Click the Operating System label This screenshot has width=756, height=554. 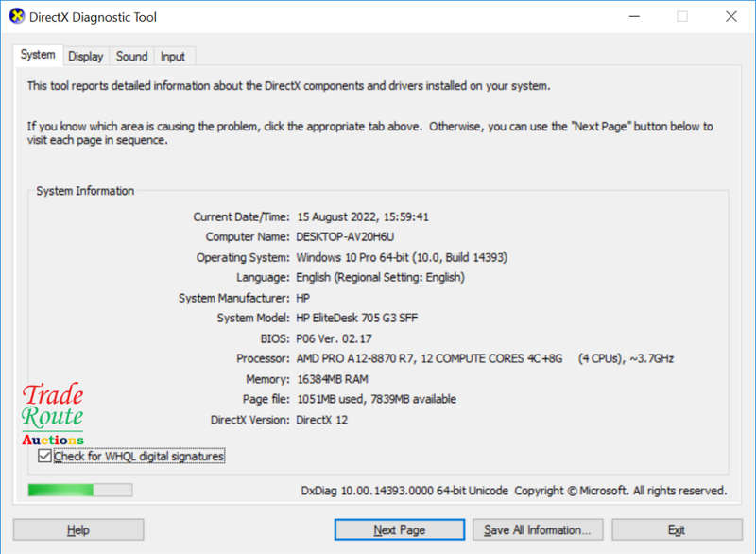[243, 257]
